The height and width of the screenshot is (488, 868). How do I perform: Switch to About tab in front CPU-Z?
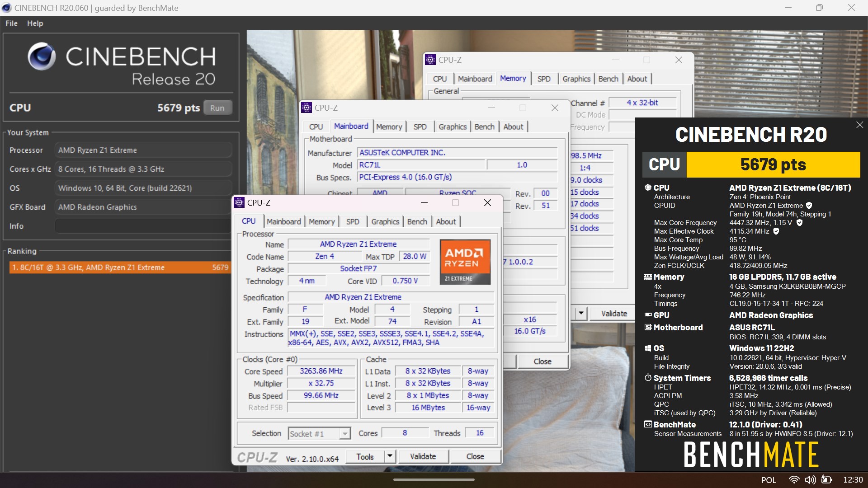pos(446,221)
